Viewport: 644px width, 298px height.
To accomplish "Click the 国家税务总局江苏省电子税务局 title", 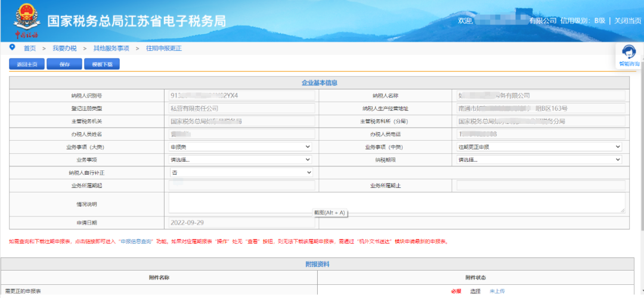I will (x=137, y=21).
